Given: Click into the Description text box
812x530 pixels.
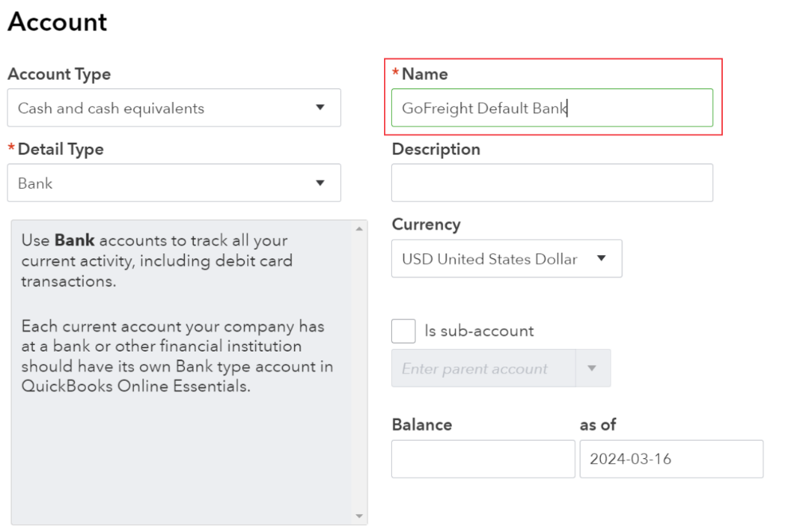Looking at the screenshot, I should (551, 183).
